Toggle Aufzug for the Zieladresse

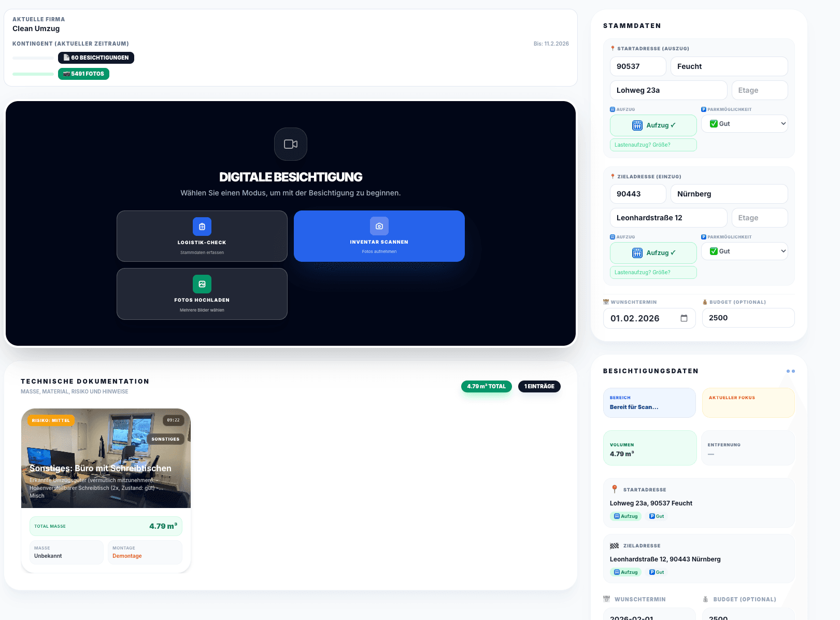click(x=653, y=252)
